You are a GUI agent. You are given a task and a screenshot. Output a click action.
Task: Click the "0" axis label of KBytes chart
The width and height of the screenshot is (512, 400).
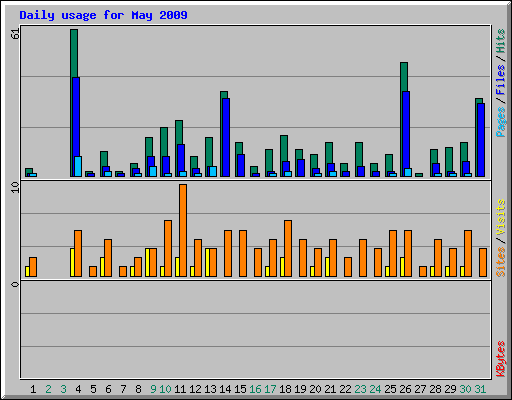click(x=15, y=284)
